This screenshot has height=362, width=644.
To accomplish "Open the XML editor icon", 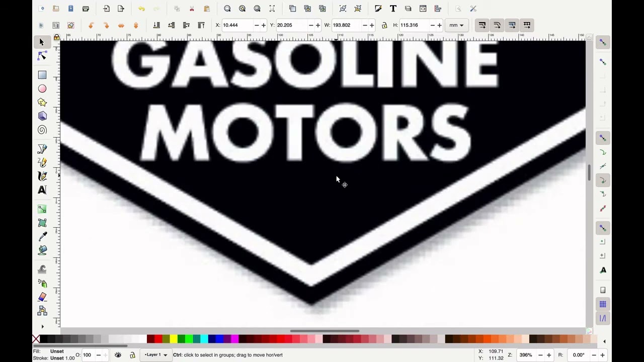I will click(423, 9).
